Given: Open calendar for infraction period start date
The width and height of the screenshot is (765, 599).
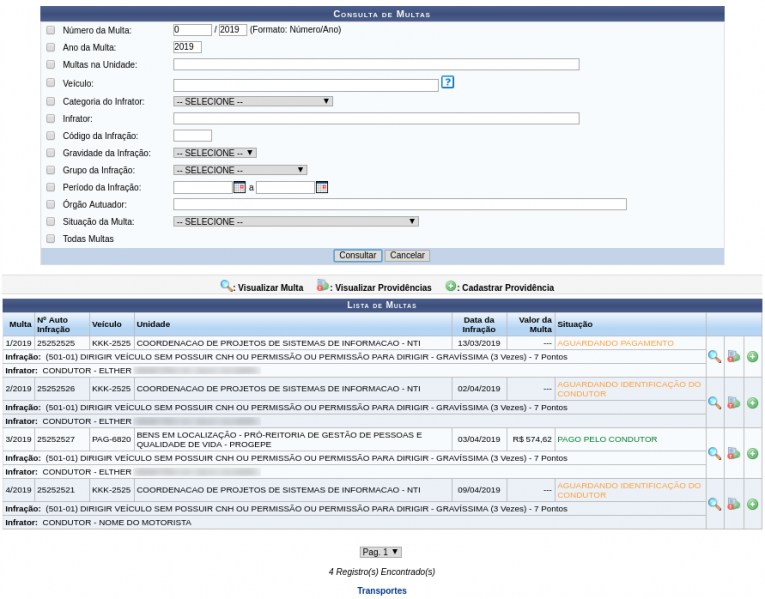Looking at the screenshot, I should coord(239,187).
